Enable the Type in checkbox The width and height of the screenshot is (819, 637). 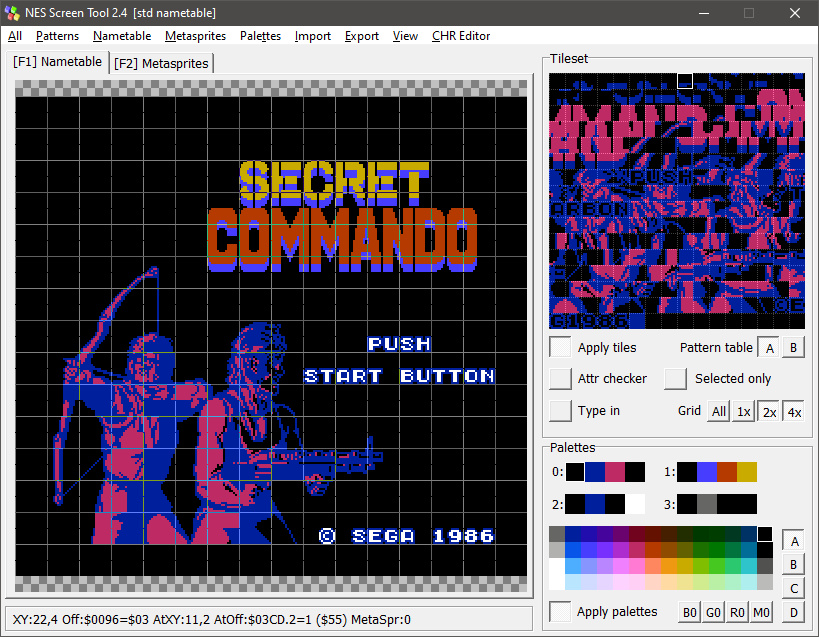(x=560, y=411)
